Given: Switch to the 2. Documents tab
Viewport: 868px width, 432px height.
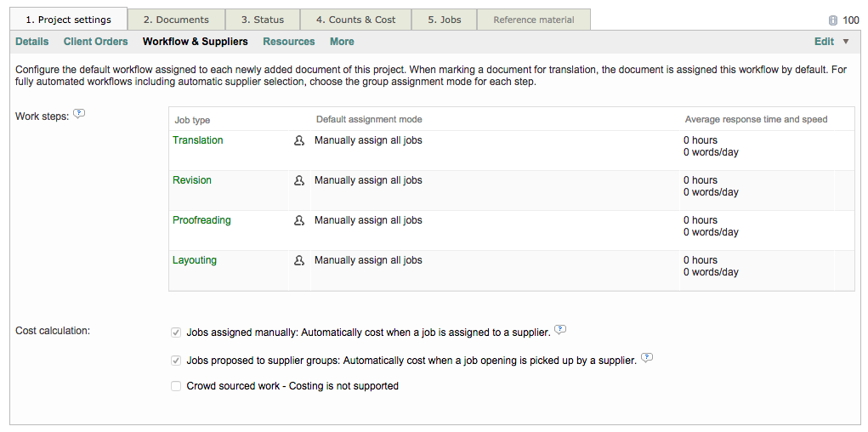Looking at the screenshot, I should click(x=176, y=20).
